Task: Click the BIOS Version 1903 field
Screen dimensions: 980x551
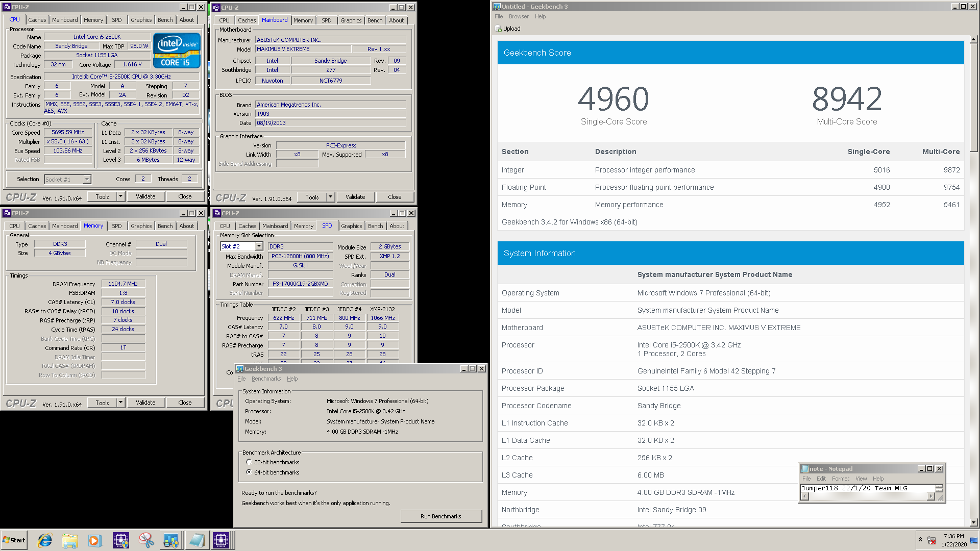Action: point(331,114)
